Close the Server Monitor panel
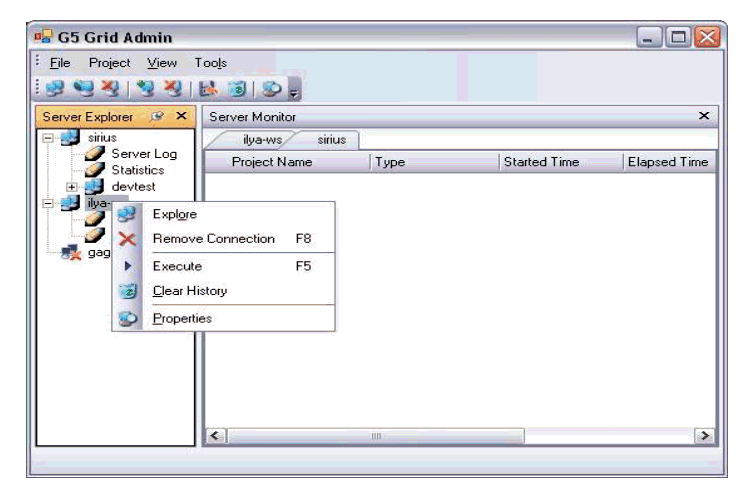Screen dimensions: 737x492 704,117
